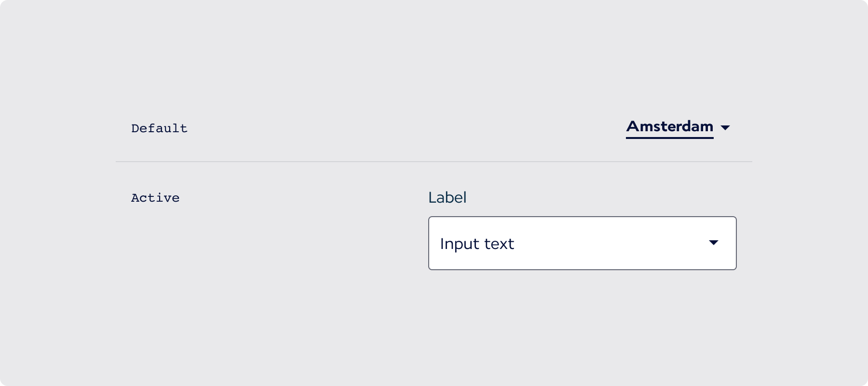
Task: Click the caret arrow beside Amsterdam
Action: [x=725, y=128]
